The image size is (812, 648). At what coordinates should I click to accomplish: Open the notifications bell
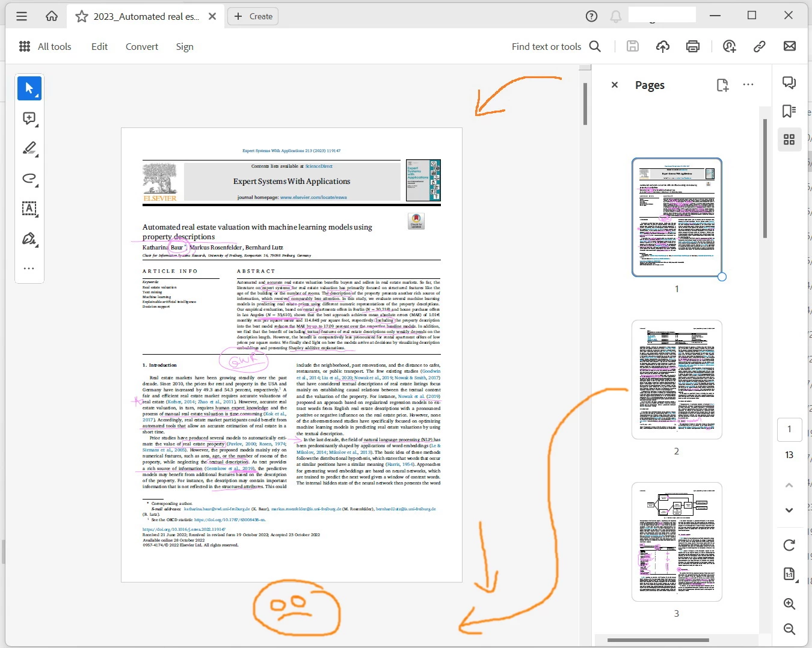click(616, 16)
